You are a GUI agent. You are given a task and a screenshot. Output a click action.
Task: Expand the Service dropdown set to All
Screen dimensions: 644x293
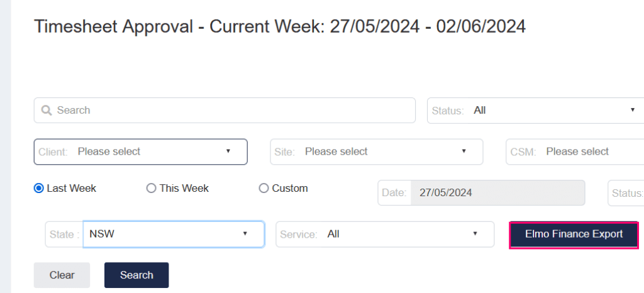385,234
